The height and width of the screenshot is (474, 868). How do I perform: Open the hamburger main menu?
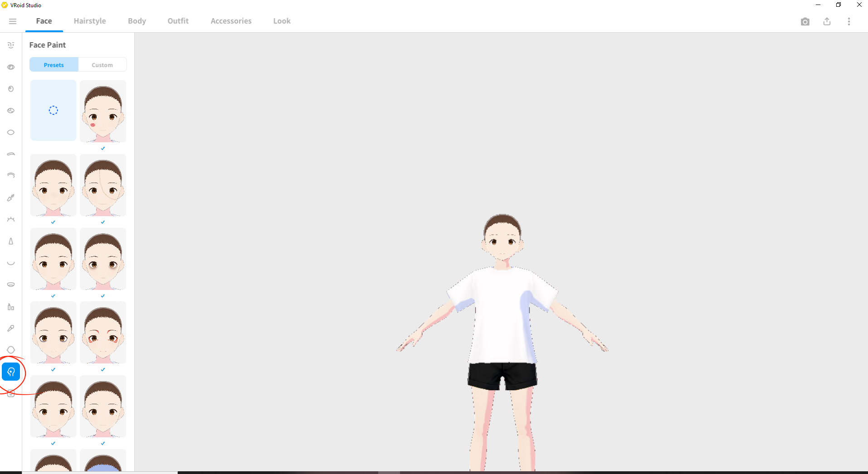[x=13, y=21]
